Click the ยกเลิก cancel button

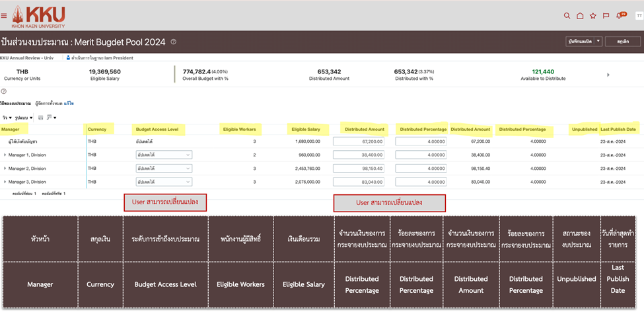coord(623,41)
